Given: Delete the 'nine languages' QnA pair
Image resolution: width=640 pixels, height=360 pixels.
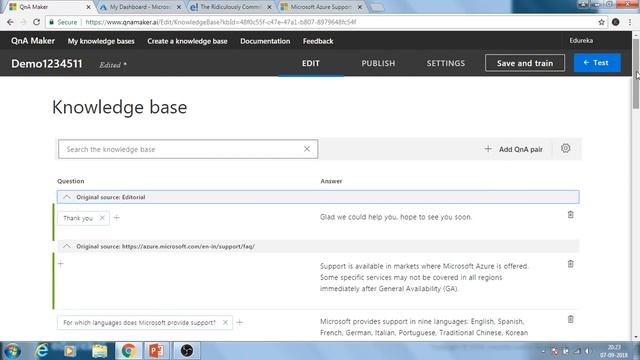Looking at the screenshot, I should click(x=571, y=319).
